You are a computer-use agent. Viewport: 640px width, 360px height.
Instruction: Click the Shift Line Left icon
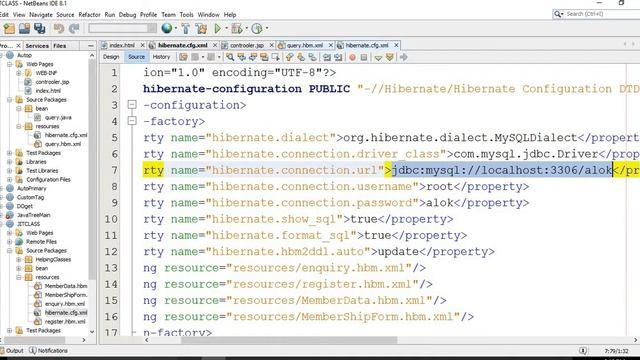click(327, 57)
